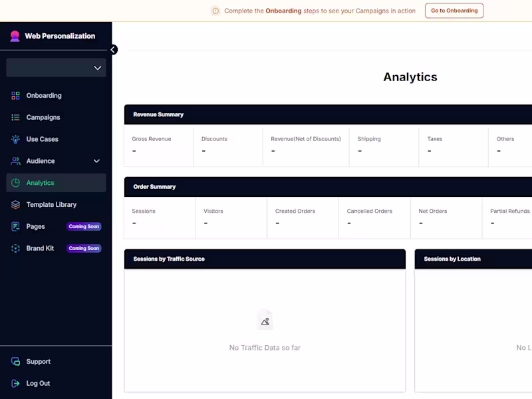Click the Template Library layers icon
Screen dimensions: 532x399
pyautogui.click(x=15, y=205)
